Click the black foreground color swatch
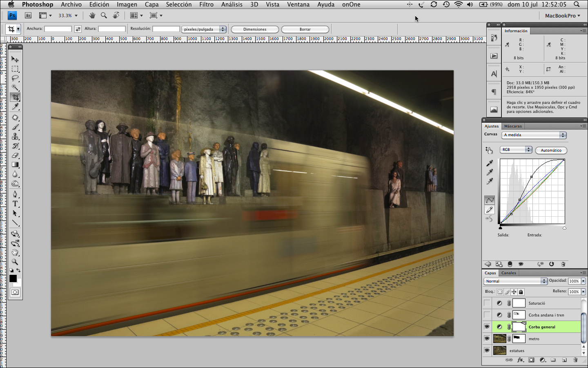The image size is (588, 368). point(13,278)
